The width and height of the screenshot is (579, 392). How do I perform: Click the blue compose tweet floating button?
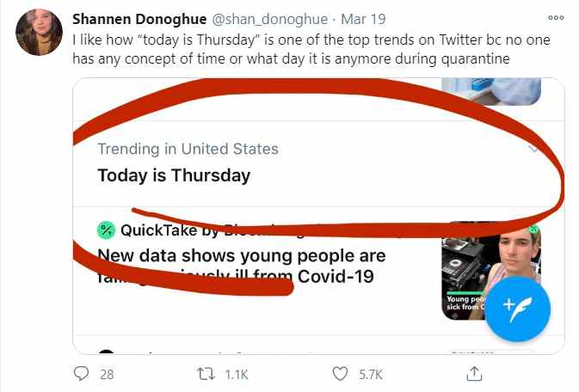517,309
